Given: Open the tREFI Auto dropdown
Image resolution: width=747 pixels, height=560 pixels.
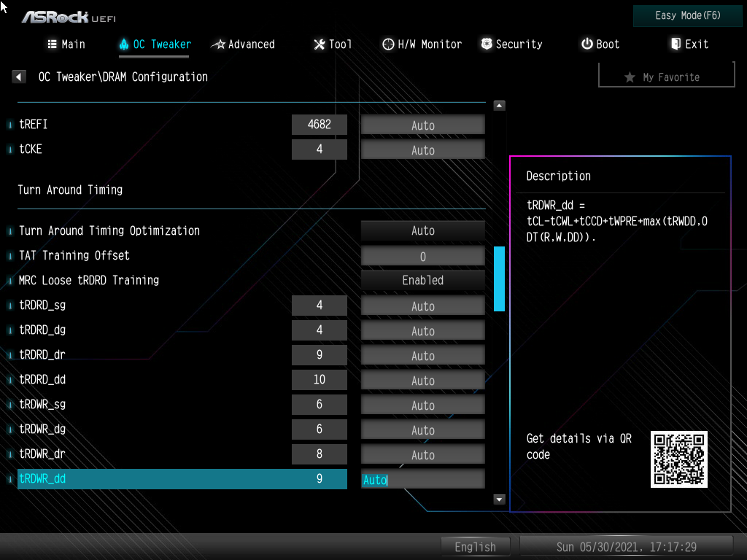Looking at the screenshot, I should tap(422, 124).
